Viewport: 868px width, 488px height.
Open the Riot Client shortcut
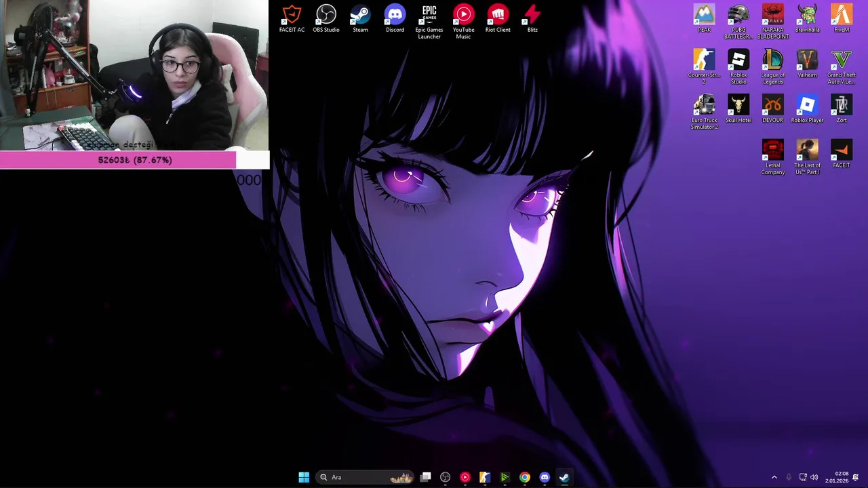[498, 19]
